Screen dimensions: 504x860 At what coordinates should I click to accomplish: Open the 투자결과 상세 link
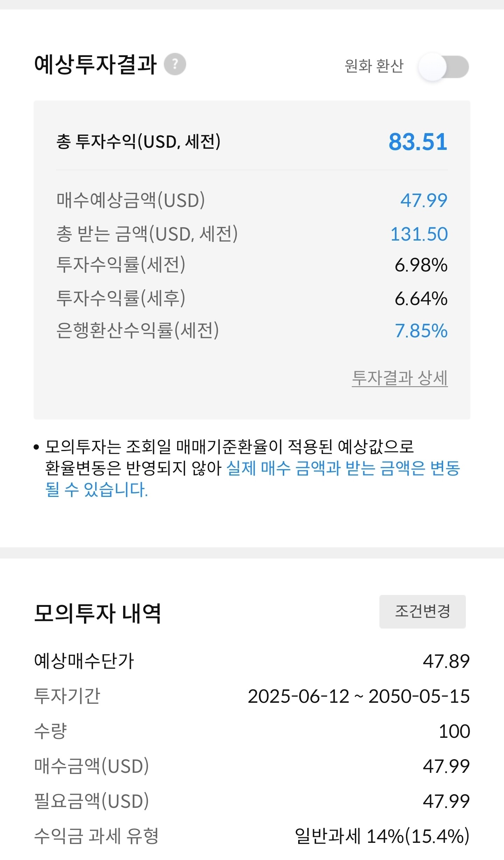tap(400, 378)
